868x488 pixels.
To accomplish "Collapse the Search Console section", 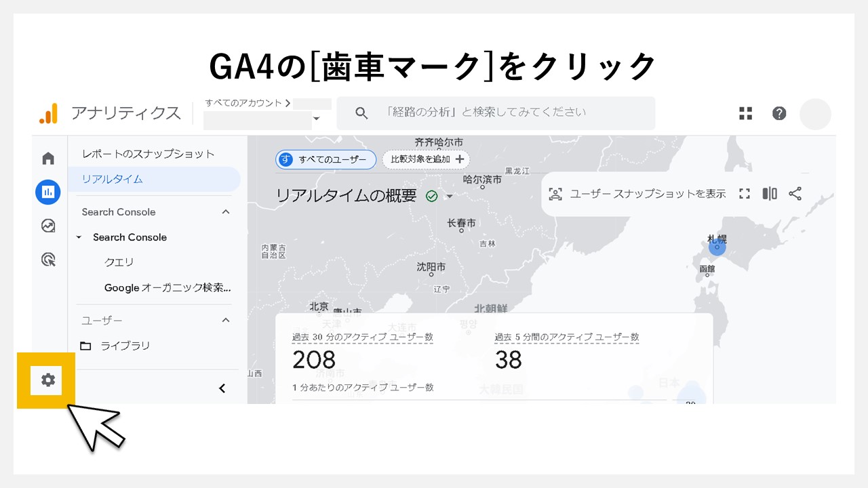I will [226, 211].
